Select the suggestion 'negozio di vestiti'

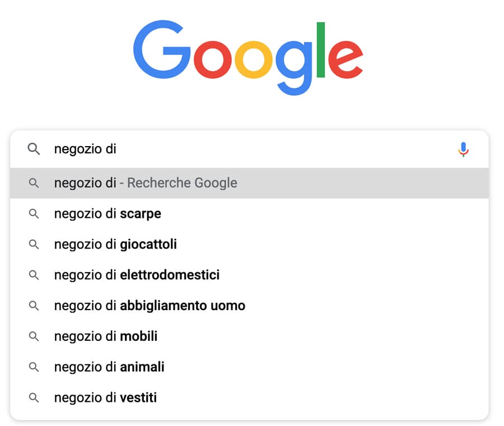pyautogui.click(x=105, y=397)
